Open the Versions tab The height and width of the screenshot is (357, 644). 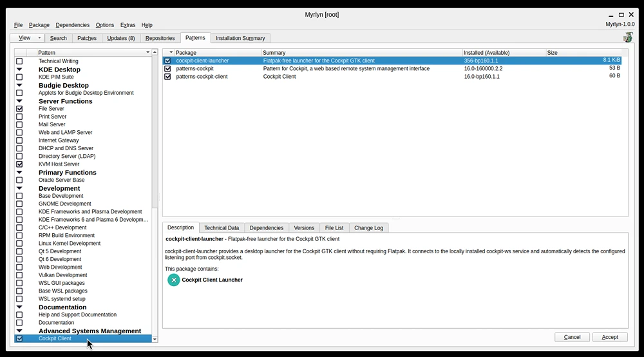(x=304, y=228)
